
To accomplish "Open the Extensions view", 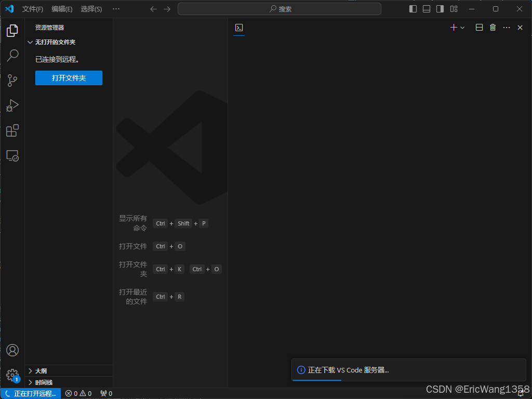I will (x=12, y=130).
